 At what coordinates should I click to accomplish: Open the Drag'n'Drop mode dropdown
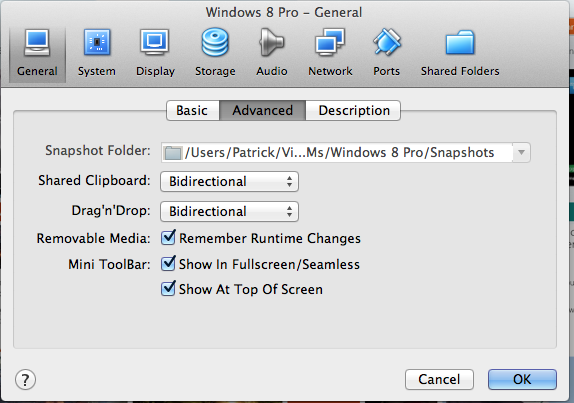(x=230, y=212)
